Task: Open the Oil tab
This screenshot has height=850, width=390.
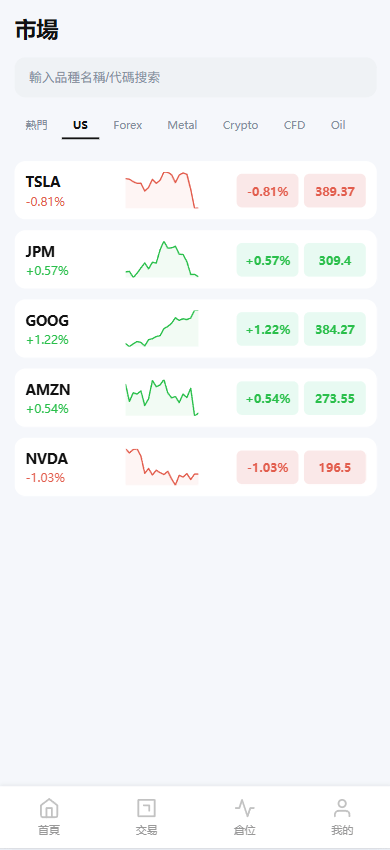Action: pos(338,125)
